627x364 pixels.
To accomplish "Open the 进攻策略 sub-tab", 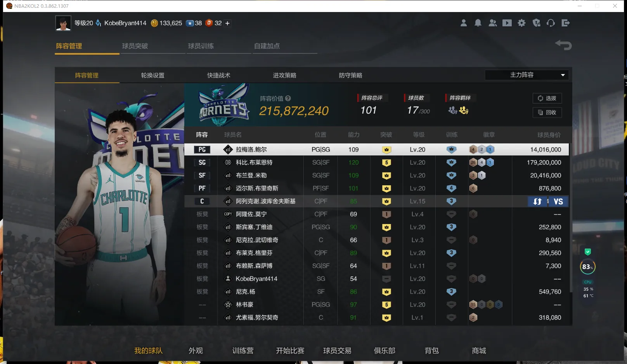I will (284, 75).
